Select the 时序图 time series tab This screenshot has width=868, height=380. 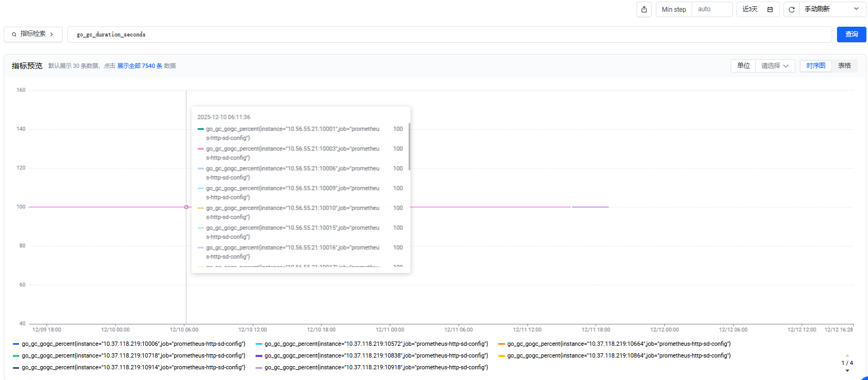(816, 66)
